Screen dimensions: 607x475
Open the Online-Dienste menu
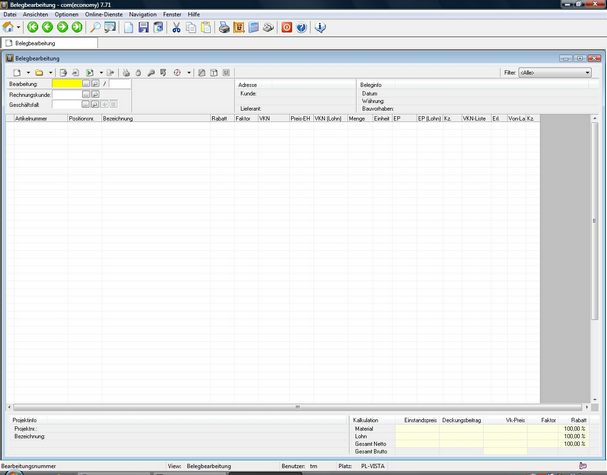click(x=104, y=14)
